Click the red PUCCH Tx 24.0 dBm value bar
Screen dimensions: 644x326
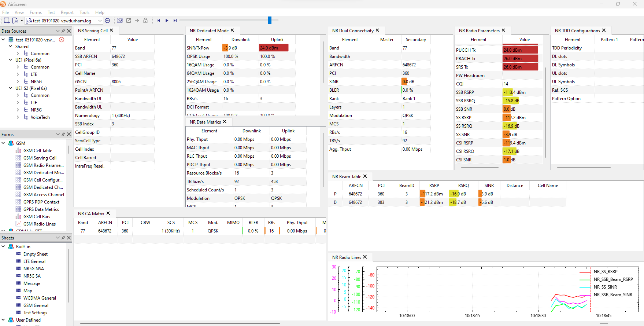click(520, 50)
